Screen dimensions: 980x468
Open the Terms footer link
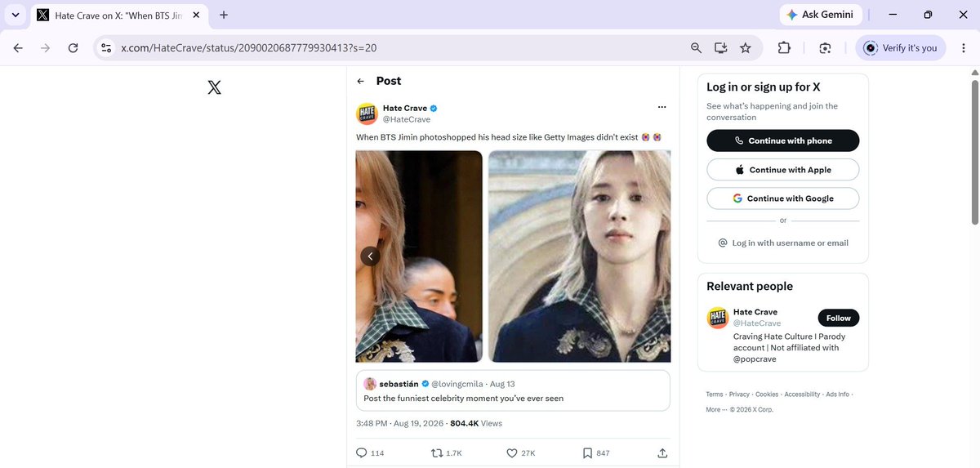pyautogui.click(x=715, y=394)
